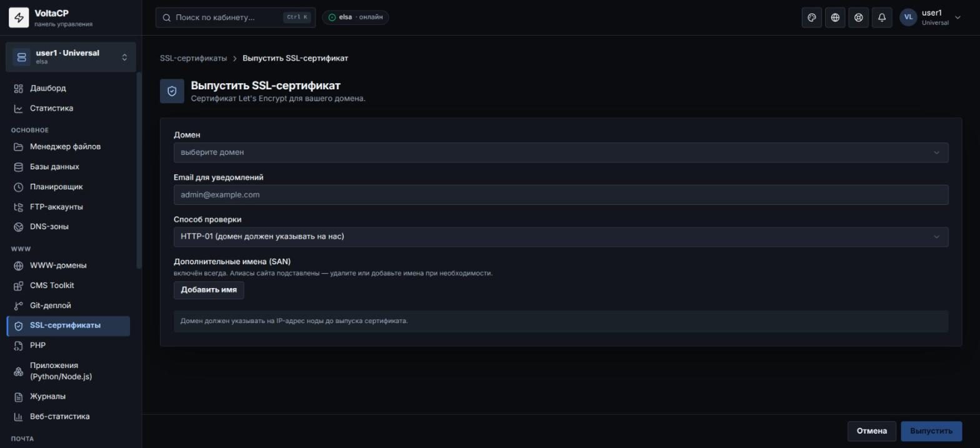980x448 pixels.
Task: Click the Веб-статистика bar chart icon
Action: click(x=19, y=417)
